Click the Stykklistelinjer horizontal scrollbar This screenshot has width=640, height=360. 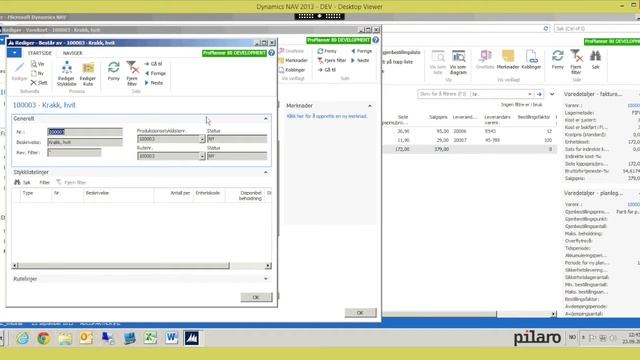point(124,266)
